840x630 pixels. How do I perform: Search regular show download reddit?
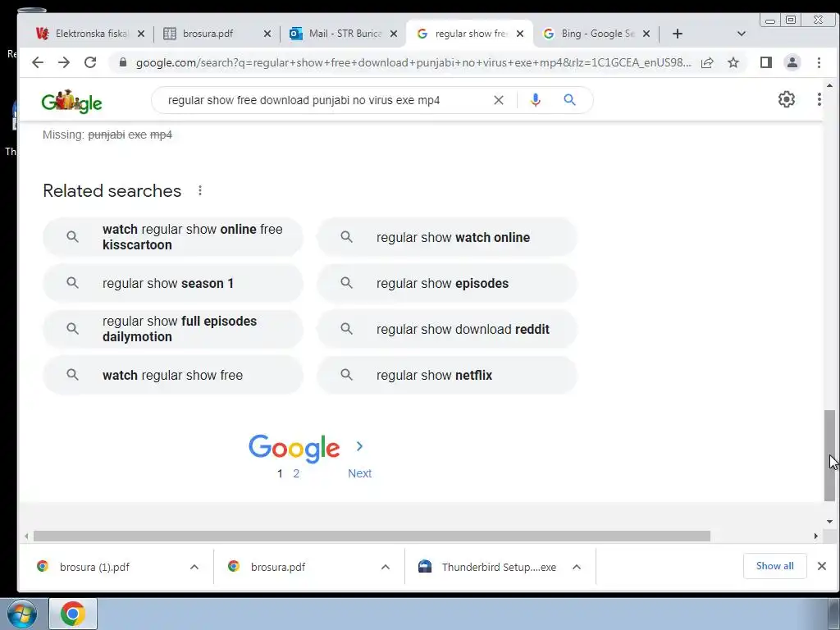[447, 329]
